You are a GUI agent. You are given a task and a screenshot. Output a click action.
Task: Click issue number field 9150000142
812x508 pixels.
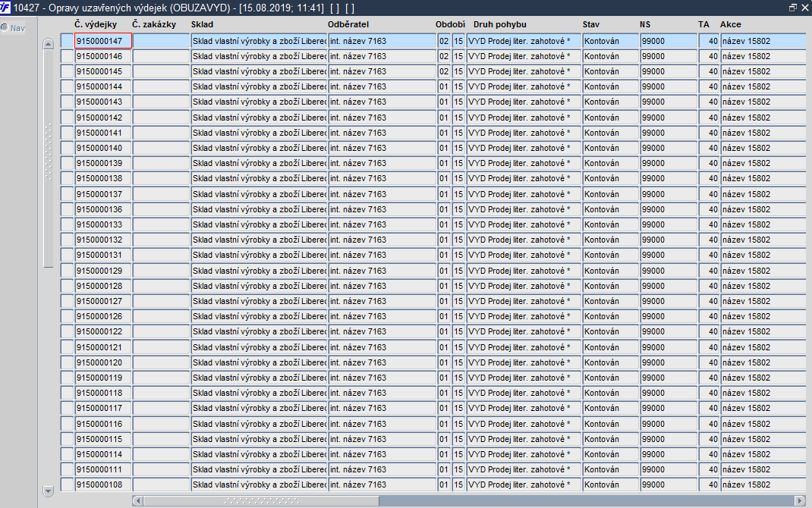pos(103,118)
